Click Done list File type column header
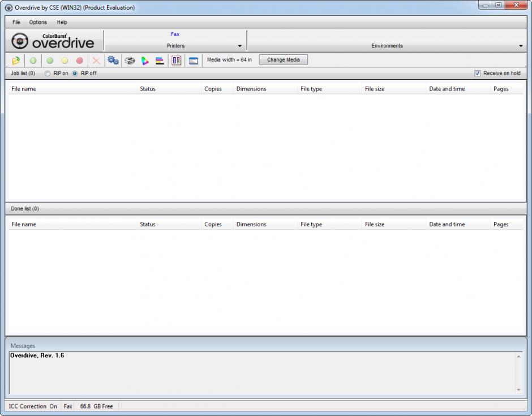The width and height of the screenshot is (532, 416). click(x=329, y=224)
